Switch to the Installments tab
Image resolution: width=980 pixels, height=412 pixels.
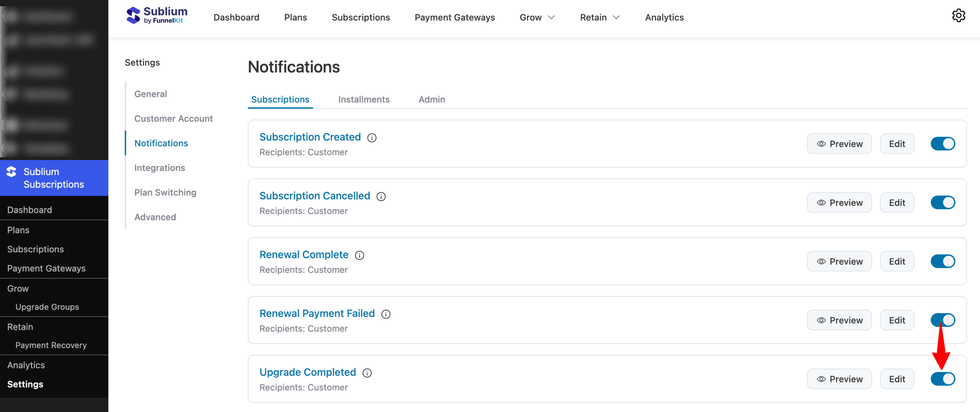(x=364, y=99)
